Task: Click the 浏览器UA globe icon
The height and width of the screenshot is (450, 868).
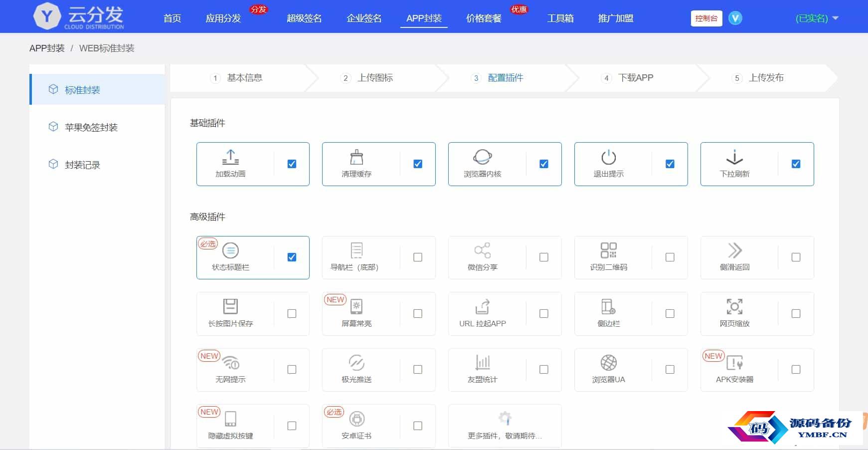Action: coord(609,363)
